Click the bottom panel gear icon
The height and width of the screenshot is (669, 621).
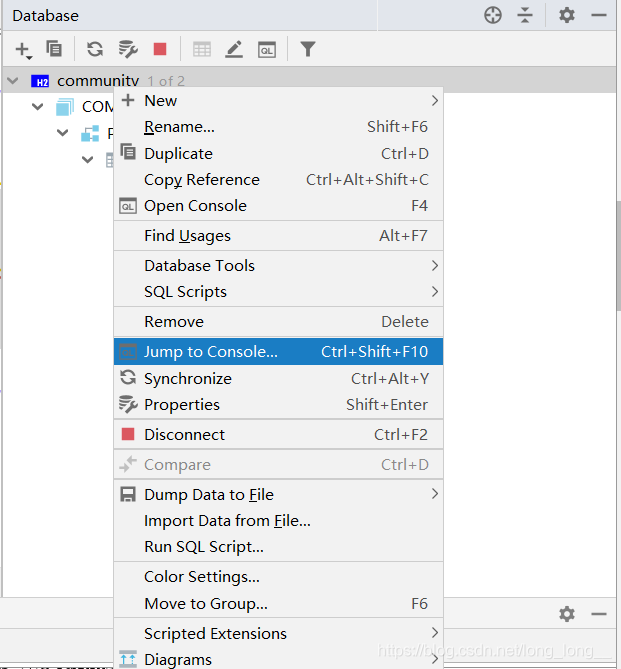[x=567, y=614]
